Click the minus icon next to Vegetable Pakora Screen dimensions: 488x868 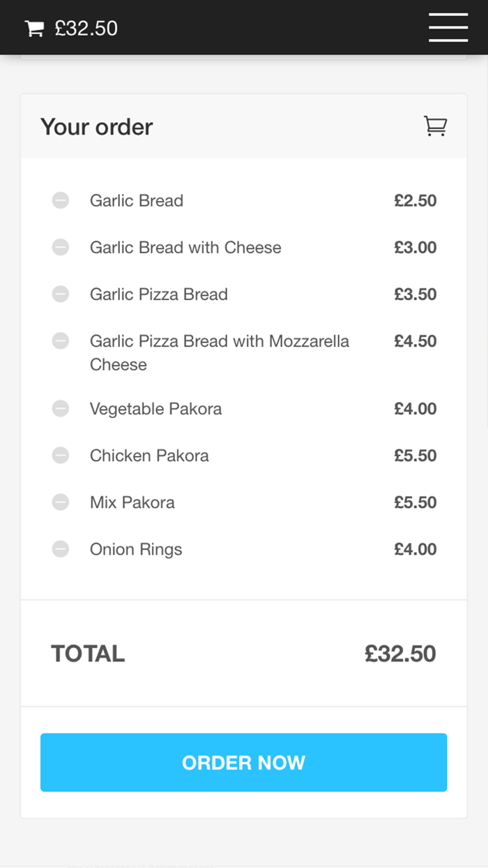(61, 409)
